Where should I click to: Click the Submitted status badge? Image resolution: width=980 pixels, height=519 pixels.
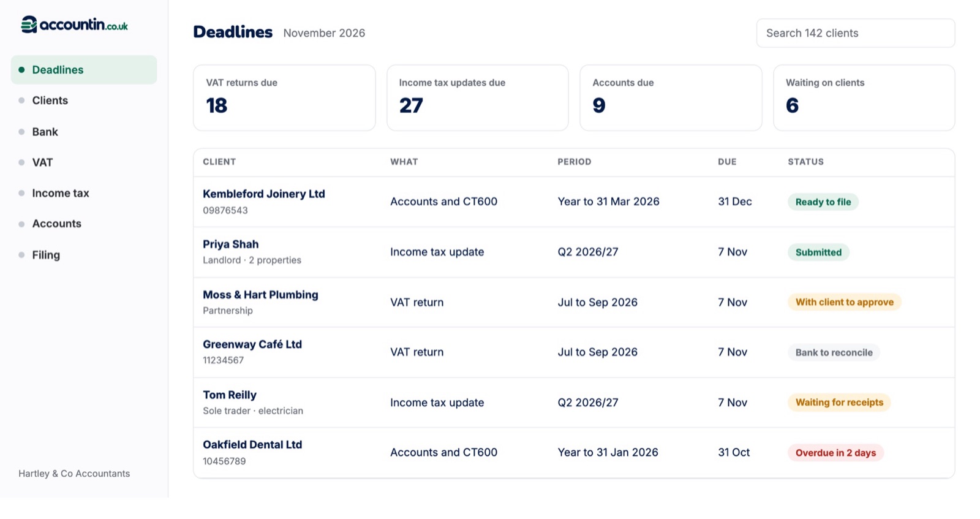[818, 252]
